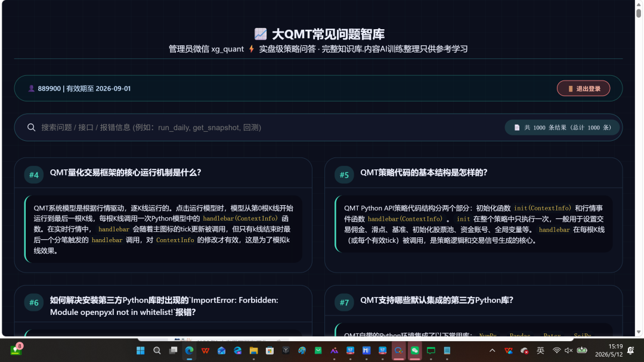Open Outlook mail from the taskbar

point(221,351)
